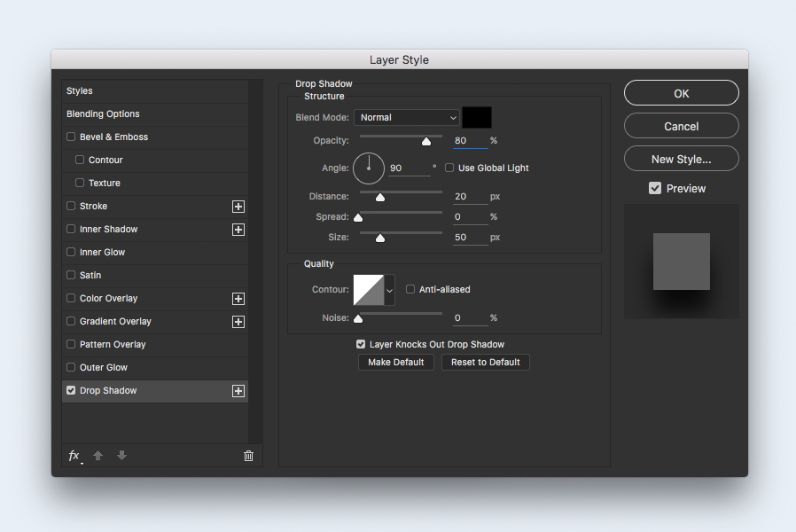
Task: Add another Stroke effect with its plus icon
Action: pyautogui.click(x=238, y=206)
